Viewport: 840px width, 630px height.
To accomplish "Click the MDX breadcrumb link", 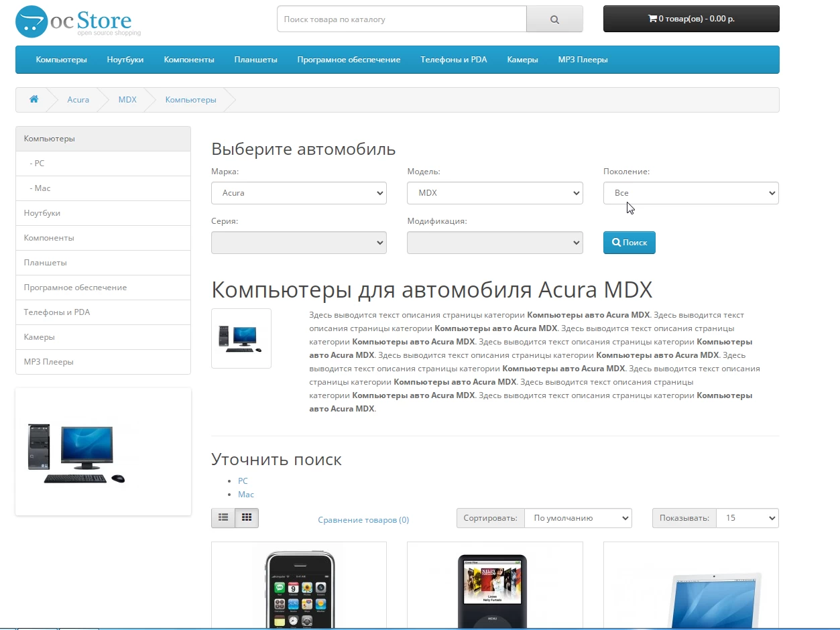I will 127,100.
